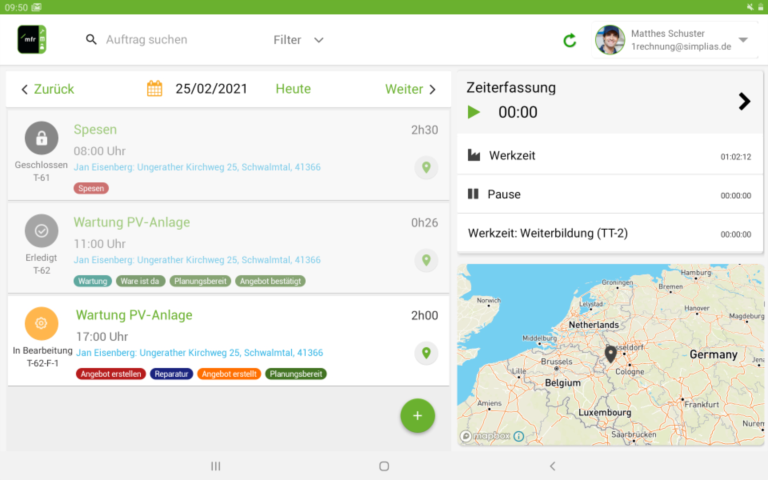Image resolution: width=768 pixels, height=480 pixels.
Task: Select the Pause time entry
Action: (x=610, y=194)
